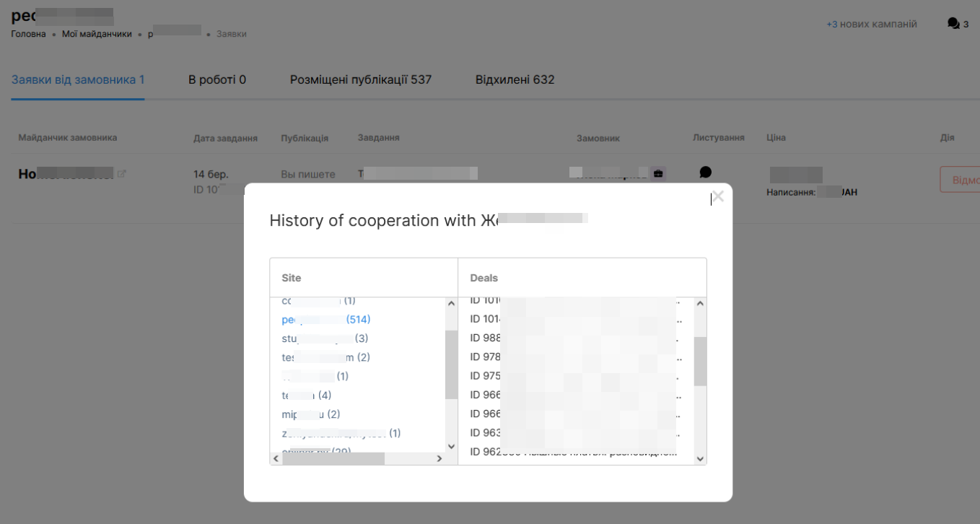Click the Deals list scroll-down arrow
This screenshot has width=980, height=524.
(x=699, y=458)
